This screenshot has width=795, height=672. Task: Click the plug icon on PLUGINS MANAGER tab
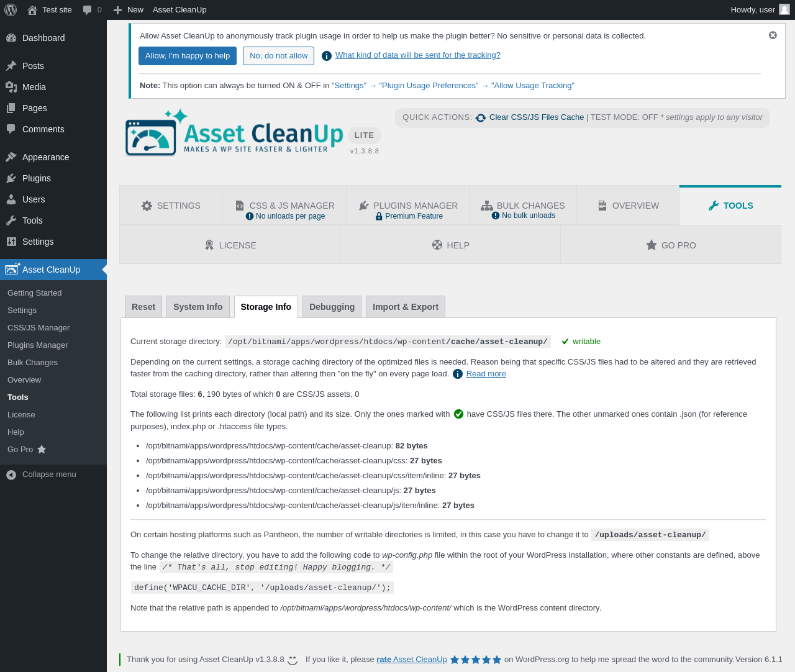(x=364, y=206)
